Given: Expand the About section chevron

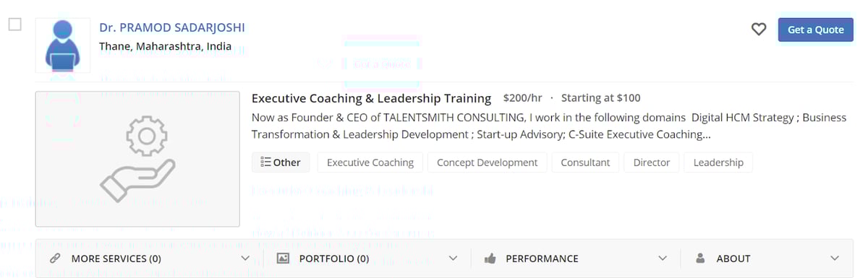Looking at the screenshot, I should tap(835, 259).
